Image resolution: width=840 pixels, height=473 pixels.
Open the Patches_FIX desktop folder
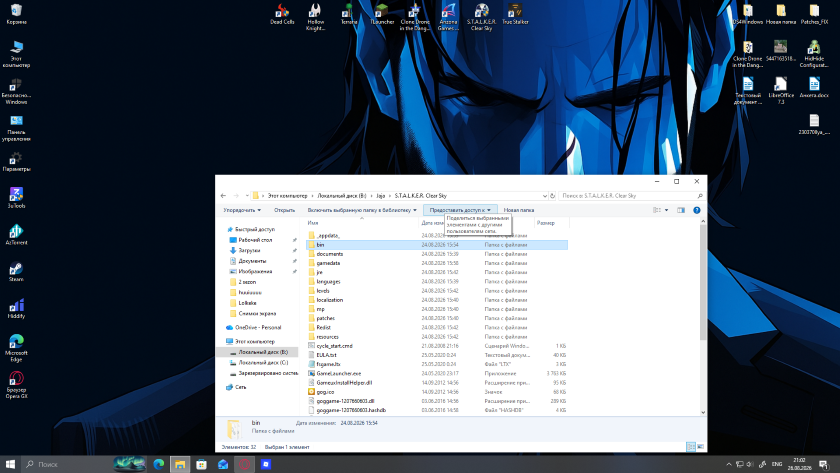[x=814, y=14]
